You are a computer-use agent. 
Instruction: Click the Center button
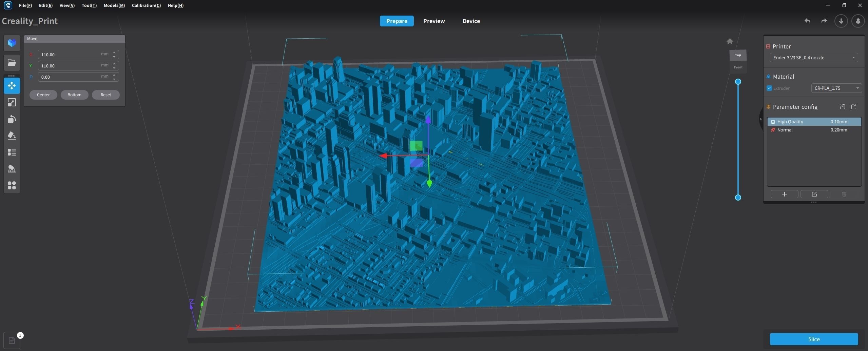43,95
